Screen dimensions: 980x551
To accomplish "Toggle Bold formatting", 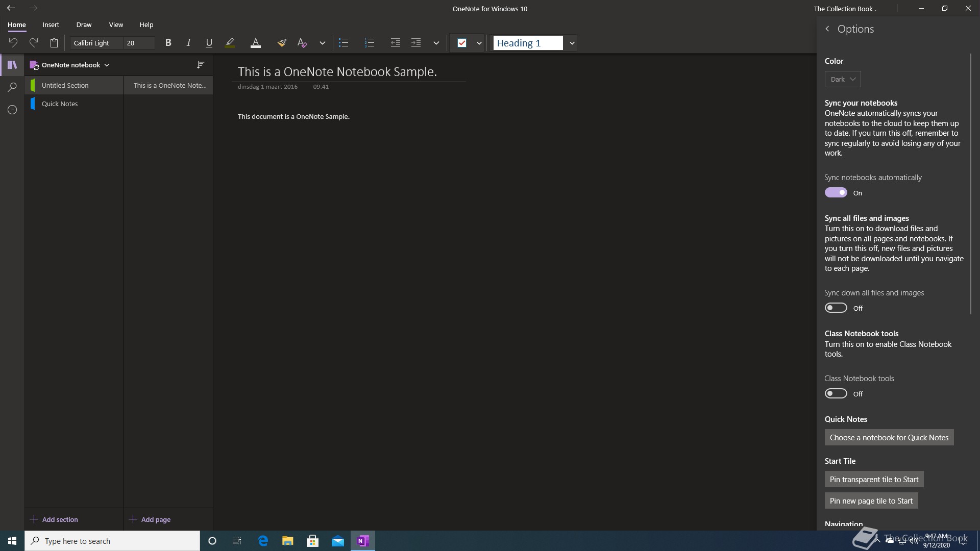I will (168, 43).
